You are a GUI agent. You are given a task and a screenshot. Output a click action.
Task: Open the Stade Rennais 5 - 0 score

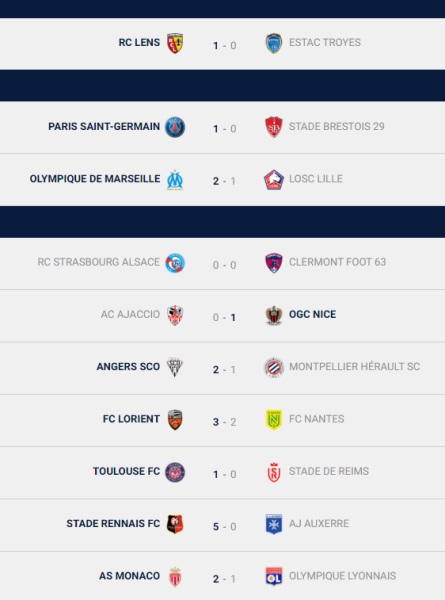[x=225, y=527]
